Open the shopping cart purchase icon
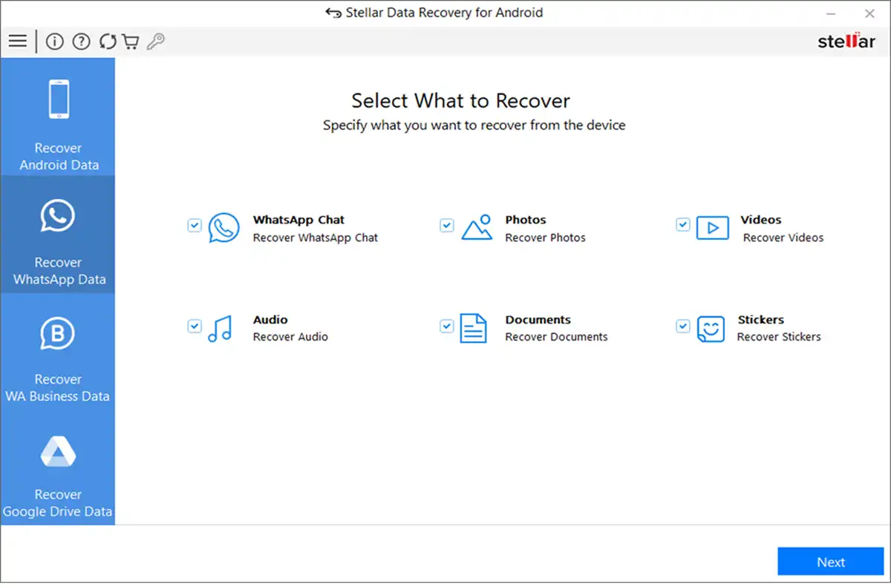The height and width of the screenshot is (588, 891). (130, 41)
